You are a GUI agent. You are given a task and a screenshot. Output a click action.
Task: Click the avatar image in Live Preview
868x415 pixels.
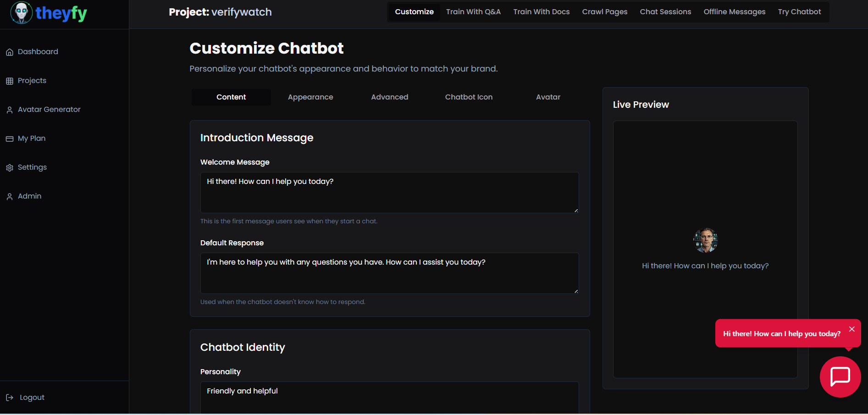point(705,240)
